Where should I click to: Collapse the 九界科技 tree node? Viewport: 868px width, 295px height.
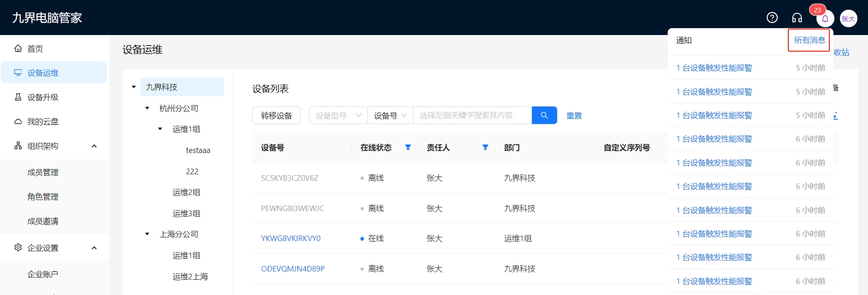pyautogui.click(x=134, y=87)
